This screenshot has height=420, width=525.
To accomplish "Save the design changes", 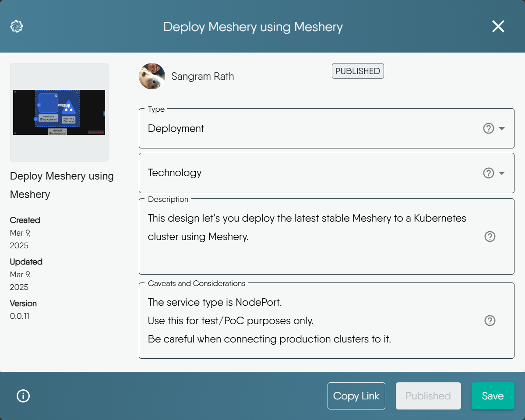I will (493, 395).
